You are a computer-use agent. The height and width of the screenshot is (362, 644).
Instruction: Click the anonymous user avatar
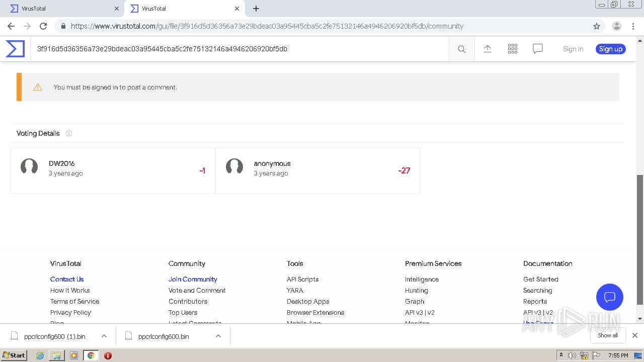coord(234,166)
